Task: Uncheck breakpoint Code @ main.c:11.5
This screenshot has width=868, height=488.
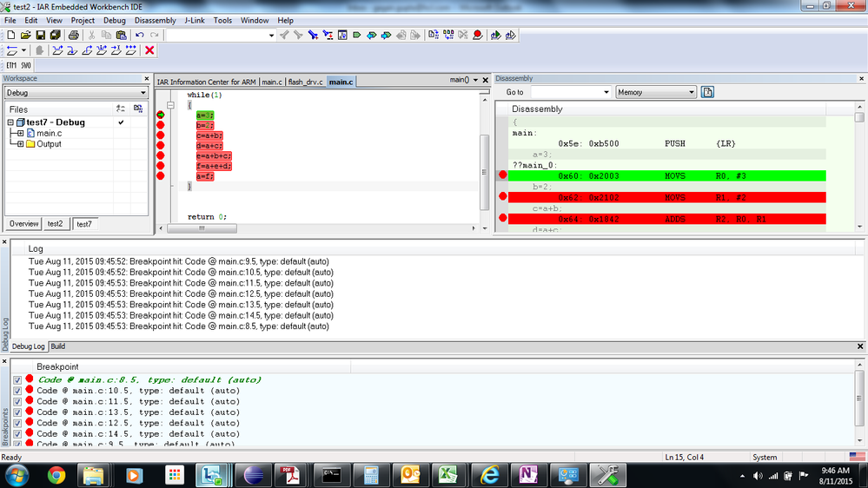Action: 17,402
